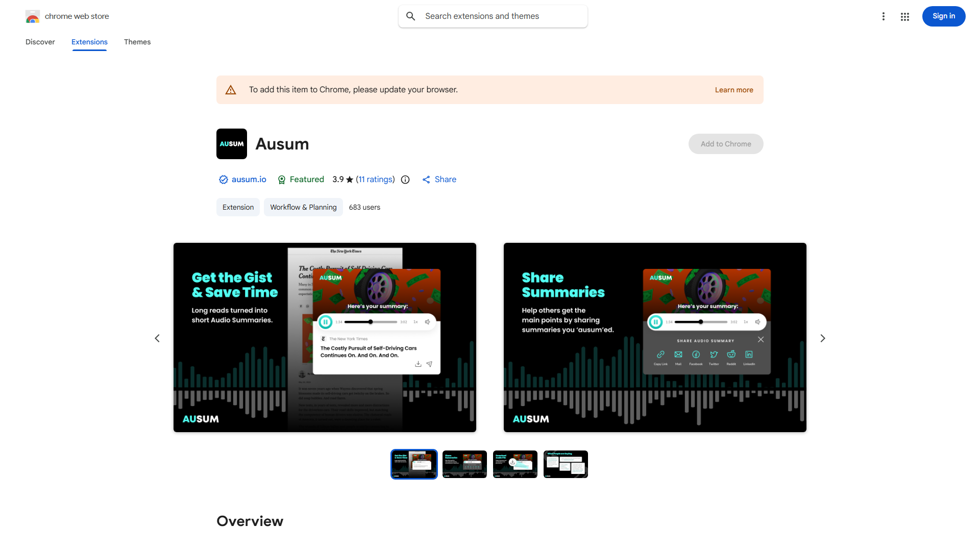This screenshot has width=980, height=551.
Task: Open the three-dot more options menu
Action: click(x=883, y=16)
